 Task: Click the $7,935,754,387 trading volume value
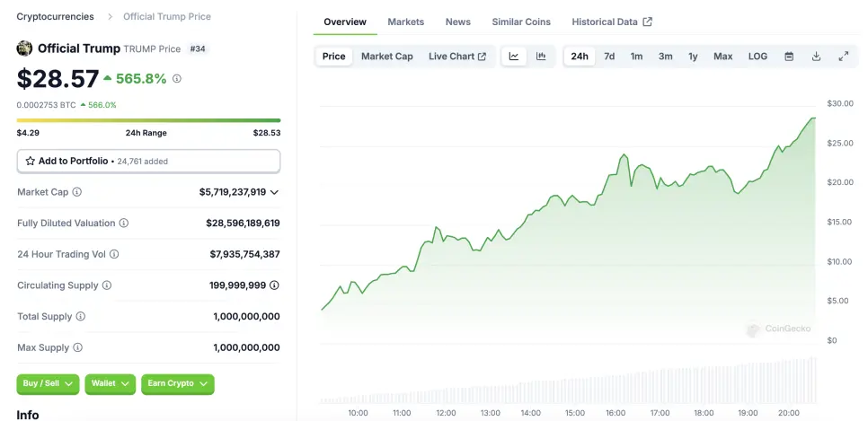244,254
